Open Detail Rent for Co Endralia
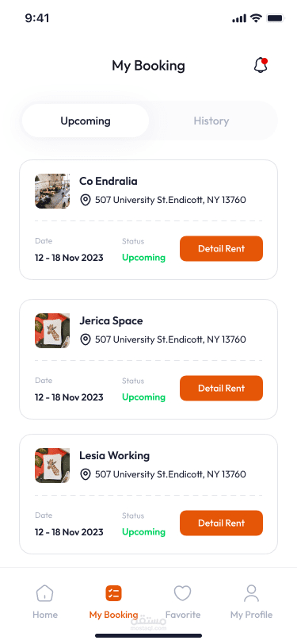Image resolution: width=297 pixels, height=644 pixels. [x=221, y=248]
